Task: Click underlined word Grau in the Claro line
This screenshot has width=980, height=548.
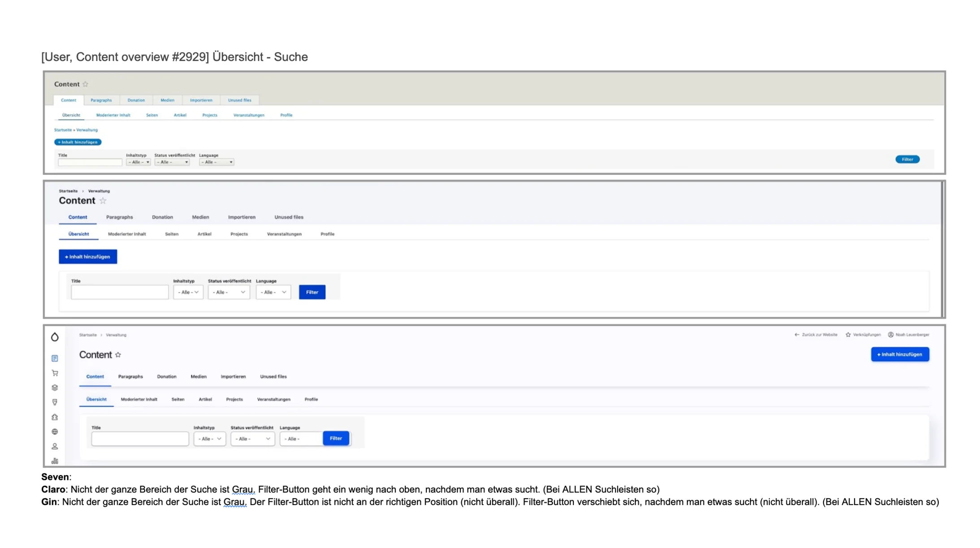Action: pyautogui.click(x=243, y=489)
